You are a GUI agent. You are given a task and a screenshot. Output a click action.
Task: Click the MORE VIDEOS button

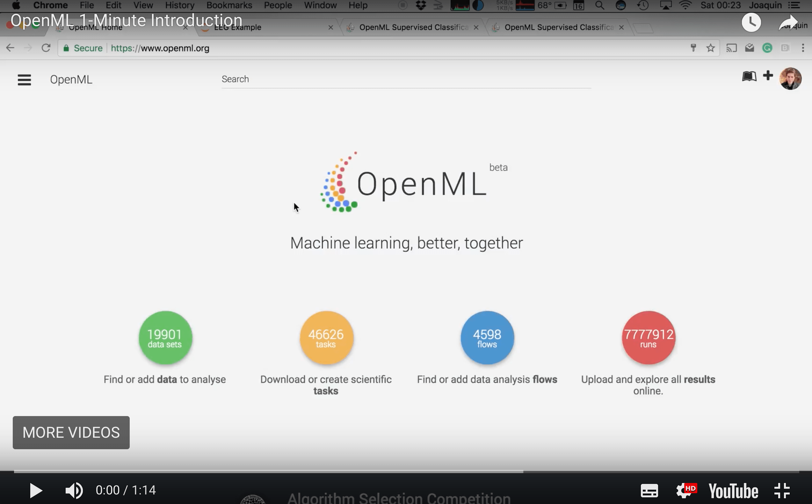(71, 432)
